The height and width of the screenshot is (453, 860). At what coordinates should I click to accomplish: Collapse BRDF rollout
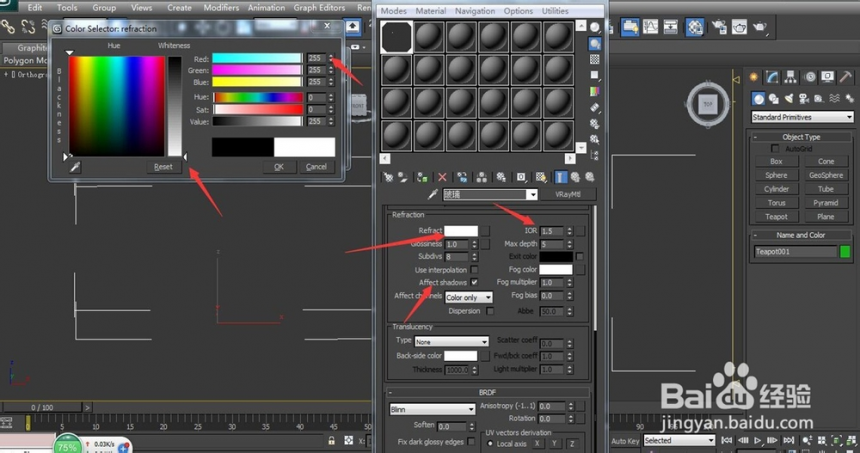coord(487,392)
